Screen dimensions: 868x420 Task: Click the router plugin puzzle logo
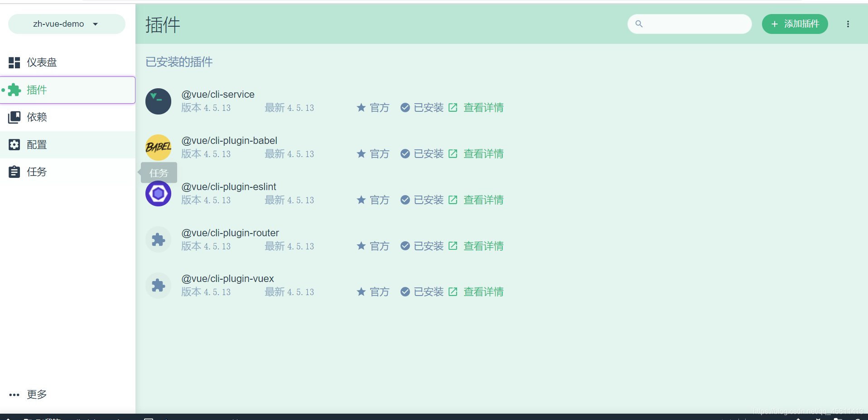(158, 239)
